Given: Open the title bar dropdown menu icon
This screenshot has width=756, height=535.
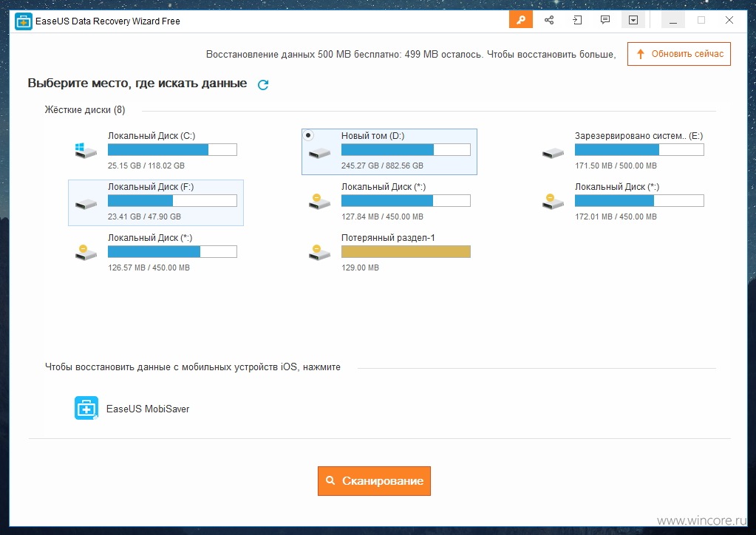Looking at the screenshot, I should (x=633, y=20).
